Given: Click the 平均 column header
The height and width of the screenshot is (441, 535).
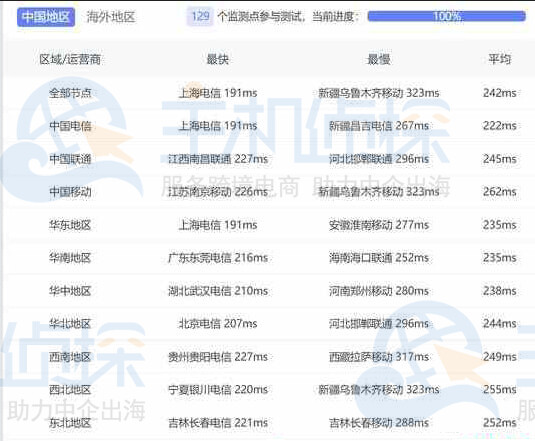Looking at the screenshot, I should click(x=500, y=59).
